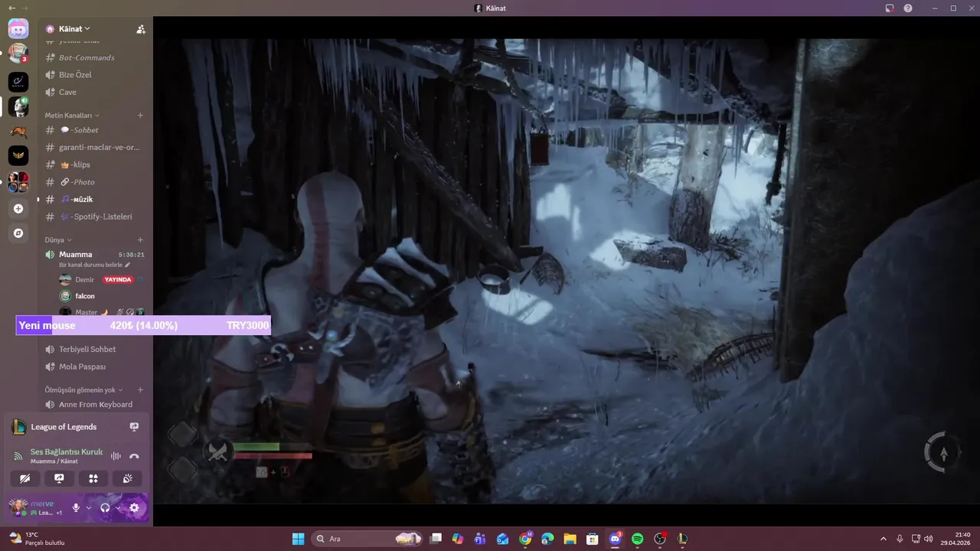Stream League of Legends screen icon
This screenshot has height=551, width=980.
click(134, 427)
